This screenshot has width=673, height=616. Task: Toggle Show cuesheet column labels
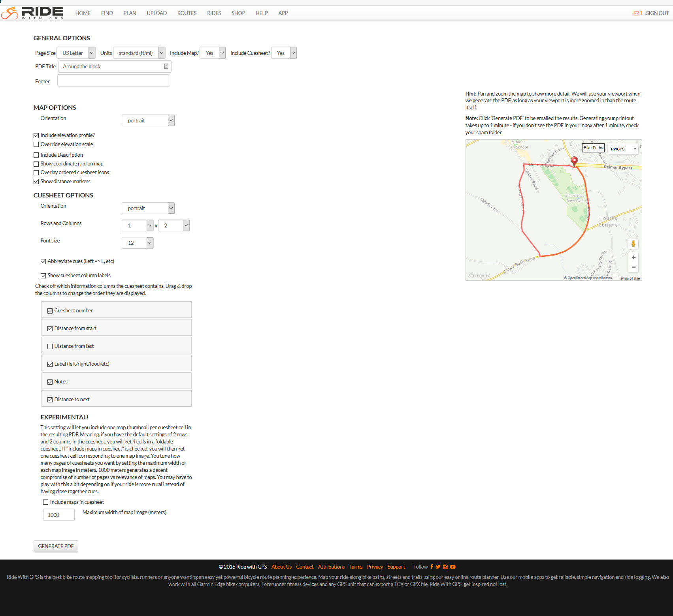(x=43, y=276)
